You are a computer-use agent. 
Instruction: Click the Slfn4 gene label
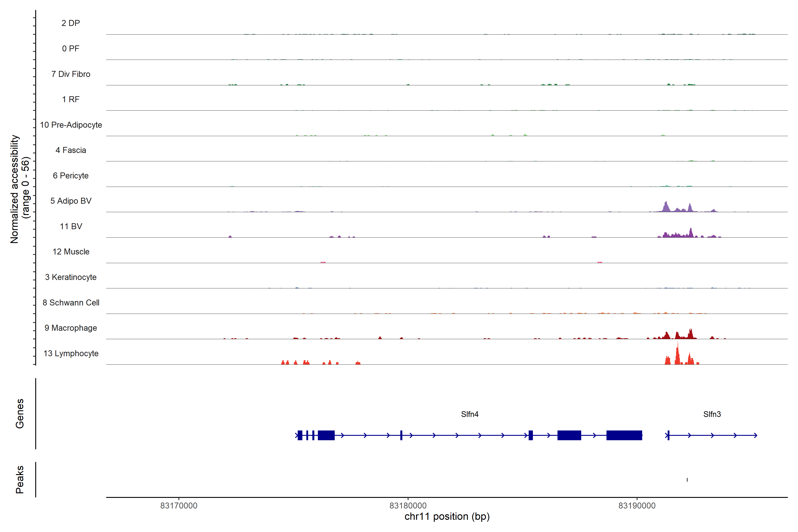coord(469,414)
